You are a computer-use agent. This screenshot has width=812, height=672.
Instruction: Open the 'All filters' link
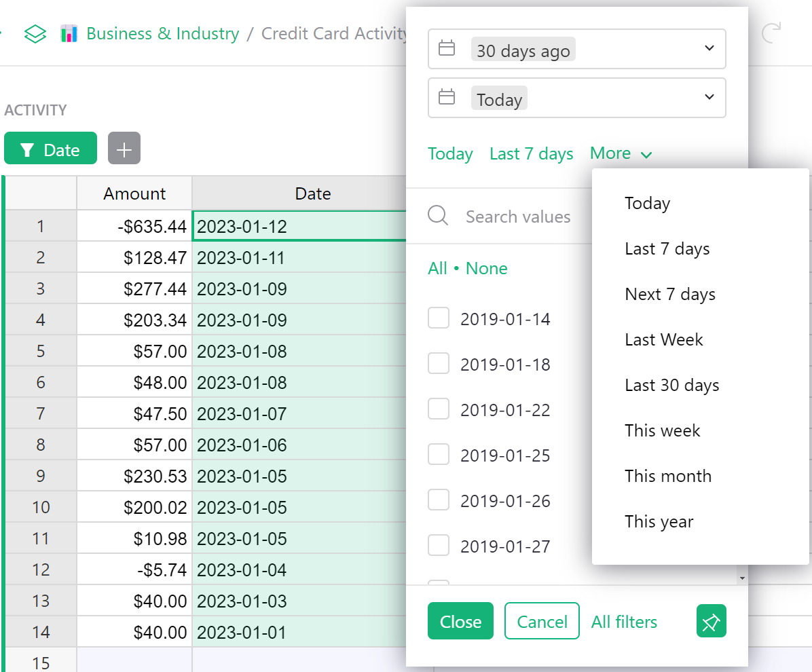623,621
